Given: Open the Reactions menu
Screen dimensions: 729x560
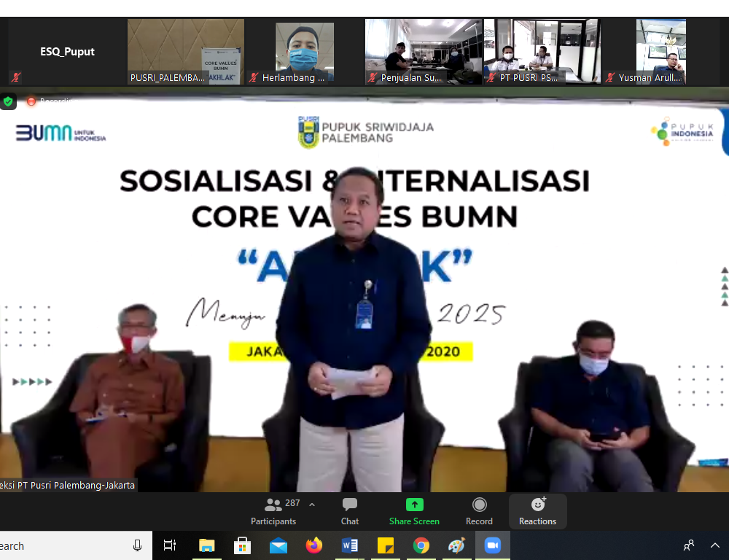Looking at the screenshot, I should pyautogui.click(x=537, y=511).
